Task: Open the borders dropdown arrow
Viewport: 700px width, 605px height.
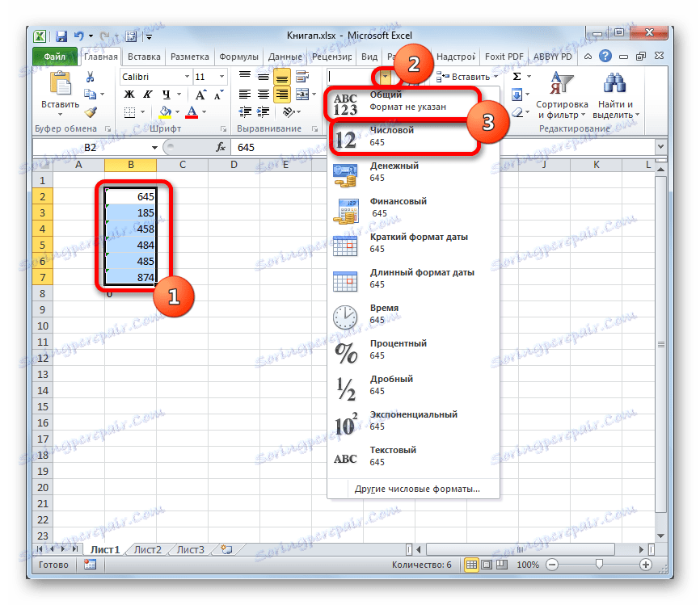Action: (x=142, y=112)
